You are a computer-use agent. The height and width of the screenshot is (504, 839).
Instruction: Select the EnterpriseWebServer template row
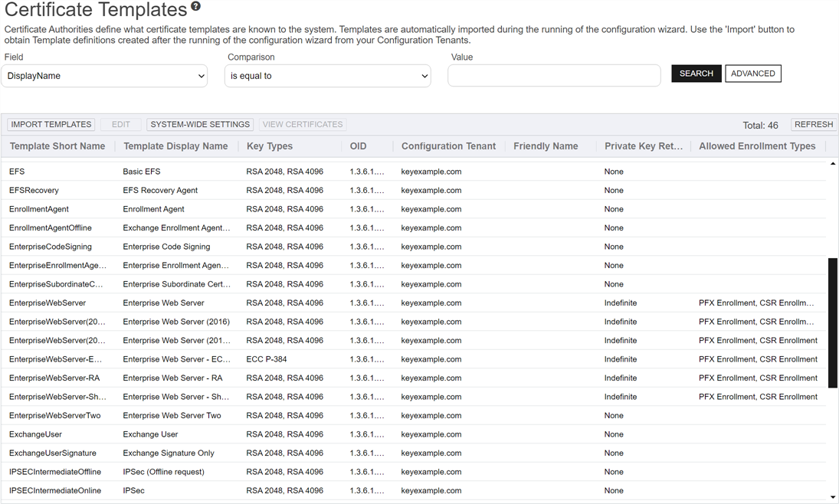(48, 303)
